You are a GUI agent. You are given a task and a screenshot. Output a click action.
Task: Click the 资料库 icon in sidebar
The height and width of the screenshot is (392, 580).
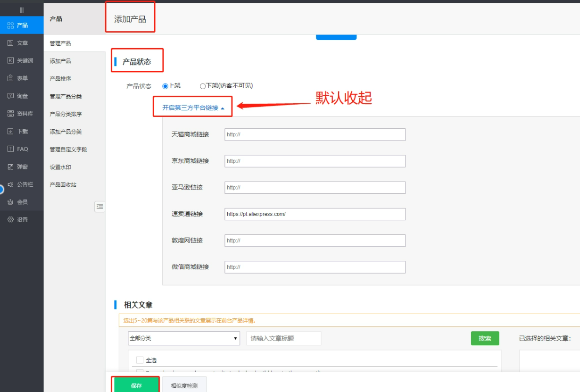pyautogui.click(x=10, y=114)
